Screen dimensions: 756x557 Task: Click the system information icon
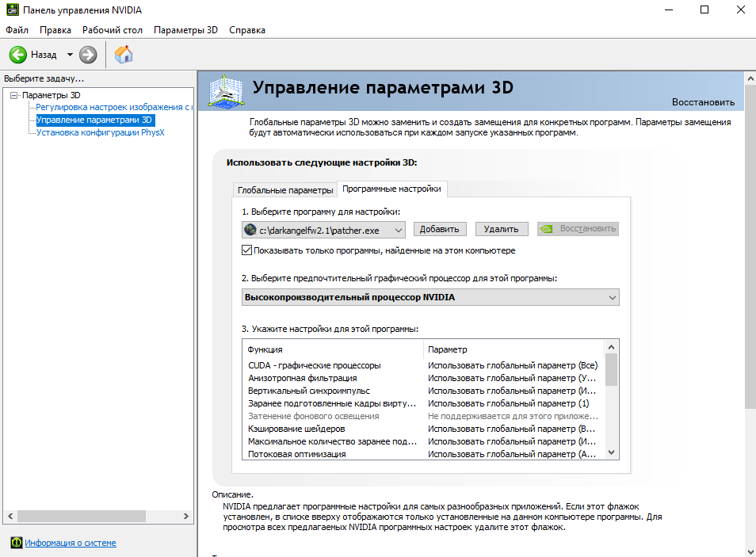pyautogui.click(x=17, y=543)
